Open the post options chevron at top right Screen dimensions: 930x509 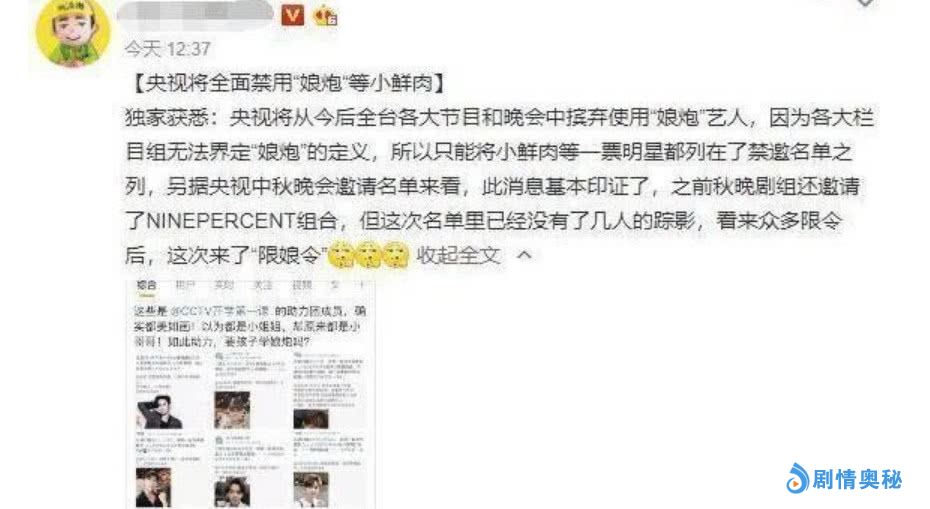pyautogui.click(x=865, y=2)
